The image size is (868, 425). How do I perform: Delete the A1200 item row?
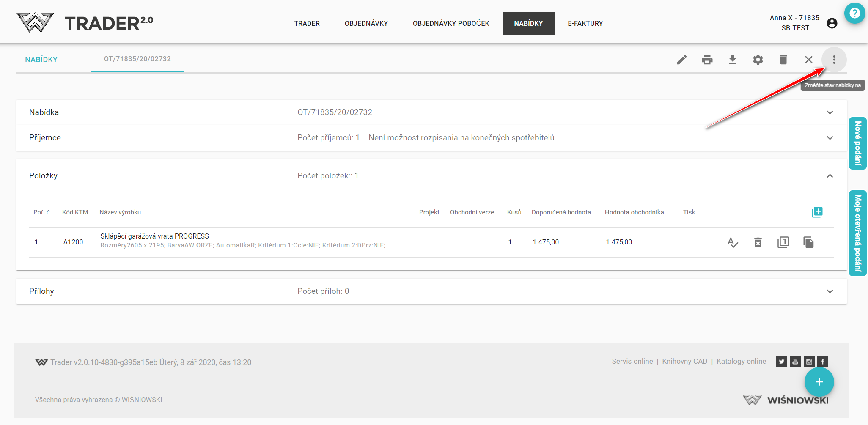[x=758, y=242]
